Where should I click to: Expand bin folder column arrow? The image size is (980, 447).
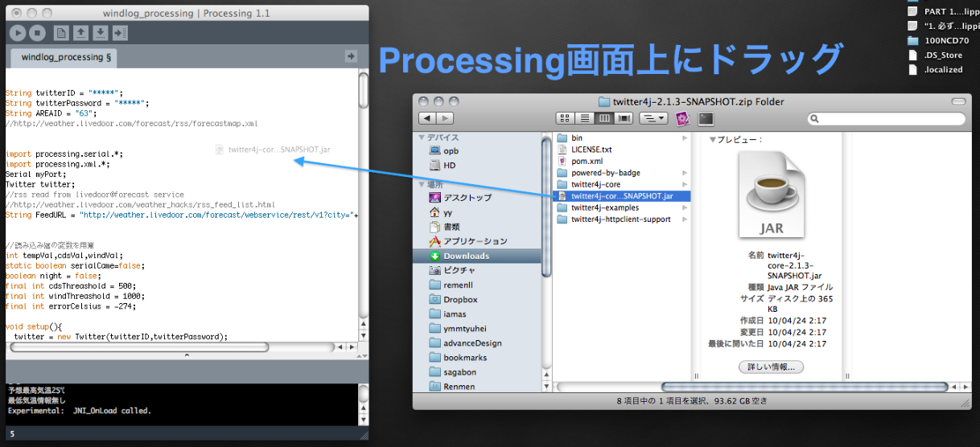click(x=686, y=138)
